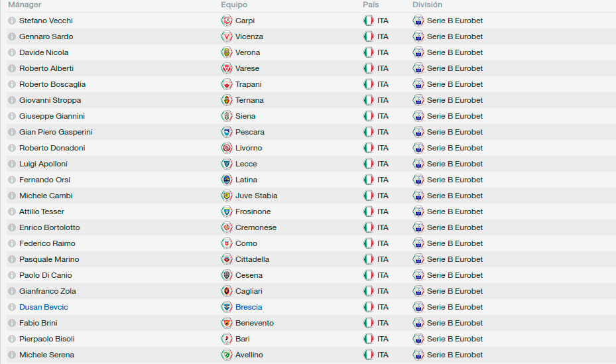The image size is (616, 364).
Task: Open info icon beside Stefano Vecchi
Action: [x=12, y=21]
